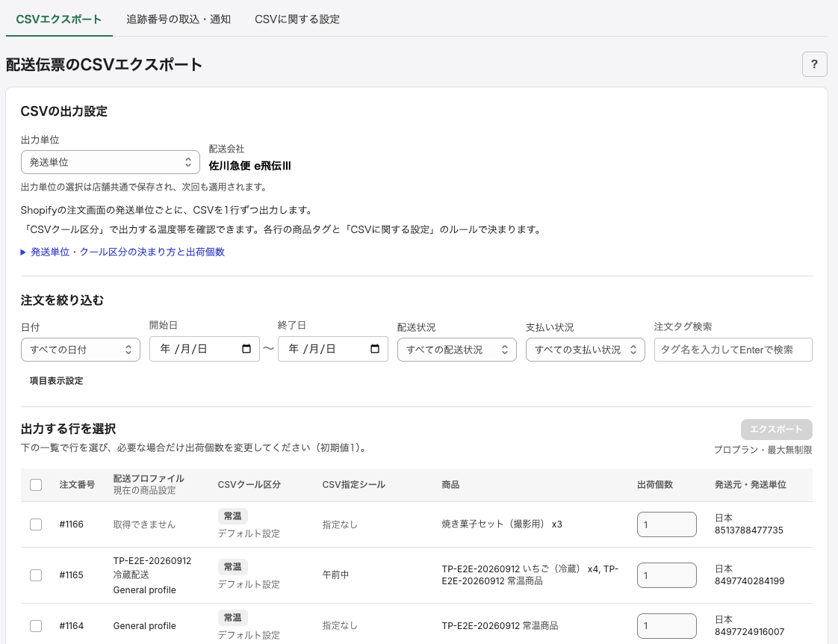Open the 支払い状況 dropdown
838x644 pixels.
click(x=586, y=350)
